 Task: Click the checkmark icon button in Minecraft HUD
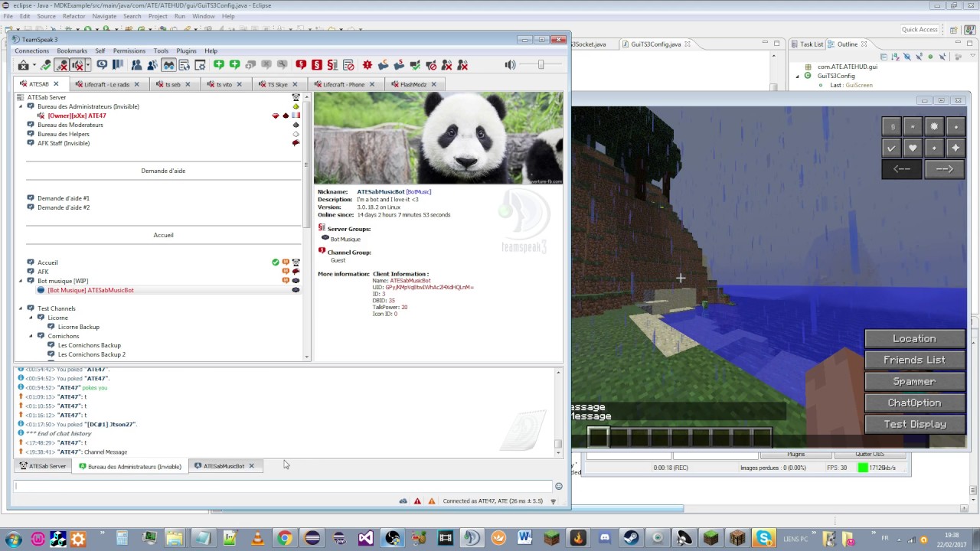pyautogui.click(x=891, y=148)
